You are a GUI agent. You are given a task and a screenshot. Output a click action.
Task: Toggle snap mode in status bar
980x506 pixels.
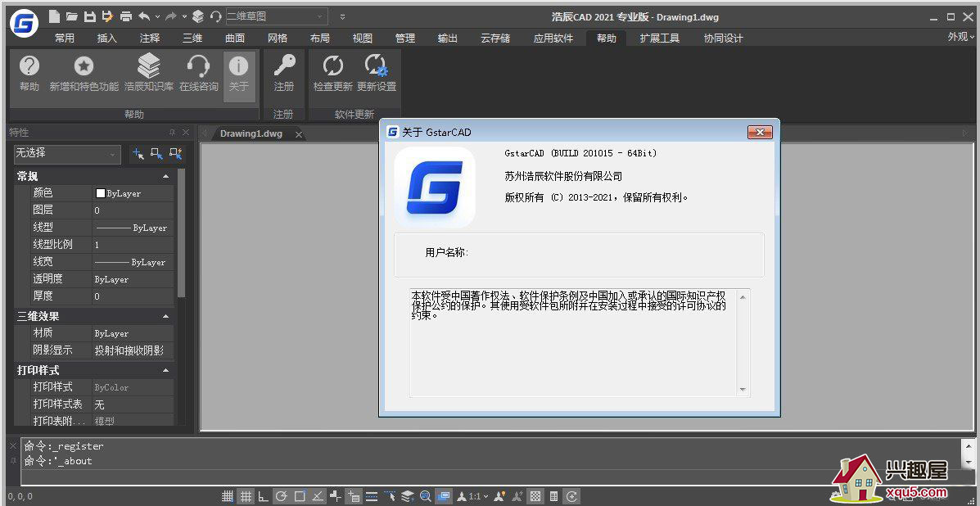[228, 497]
